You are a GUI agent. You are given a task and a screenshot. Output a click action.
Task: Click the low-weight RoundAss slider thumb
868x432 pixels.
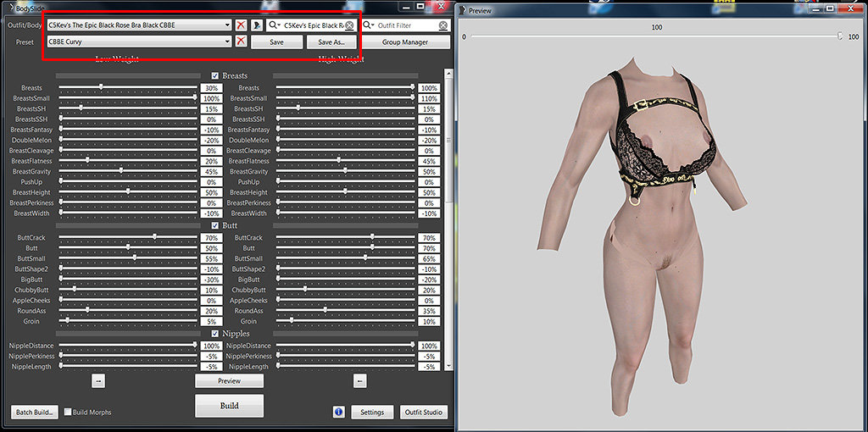tap(87, 310)
